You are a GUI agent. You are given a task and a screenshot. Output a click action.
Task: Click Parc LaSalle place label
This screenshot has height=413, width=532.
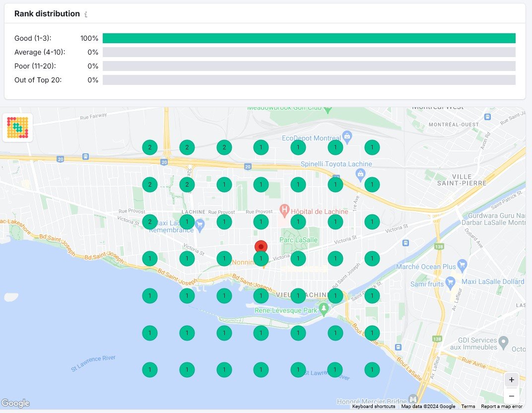[x=299, y=240]
